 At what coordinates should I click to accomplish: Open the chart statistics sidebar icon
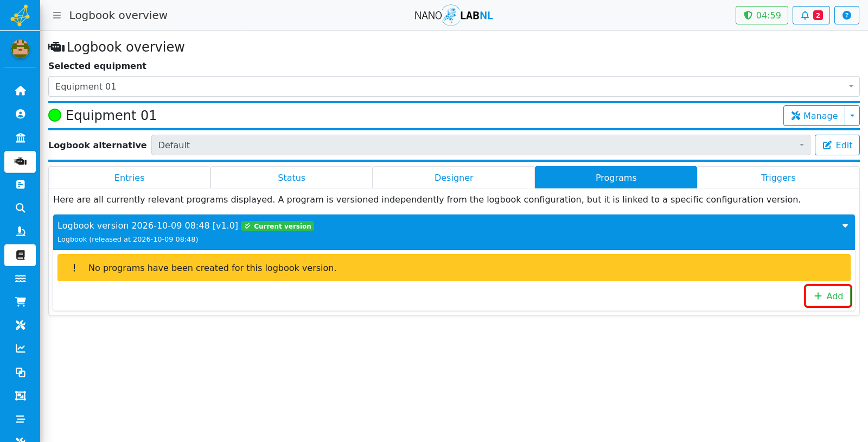20,349
